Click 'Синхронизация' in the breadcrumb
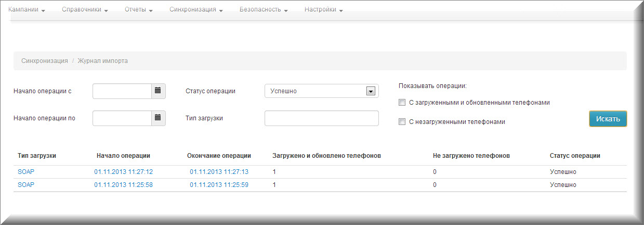Image resolution: width=644 pixels, height=225 pixels. click(45, 61)
